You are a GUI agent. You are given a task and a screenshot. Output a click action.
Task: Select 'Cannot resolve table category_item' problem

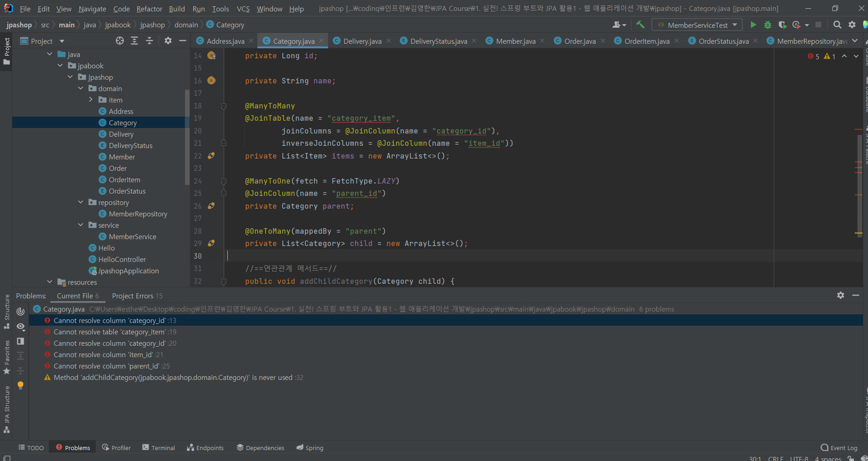click(115, 332)
